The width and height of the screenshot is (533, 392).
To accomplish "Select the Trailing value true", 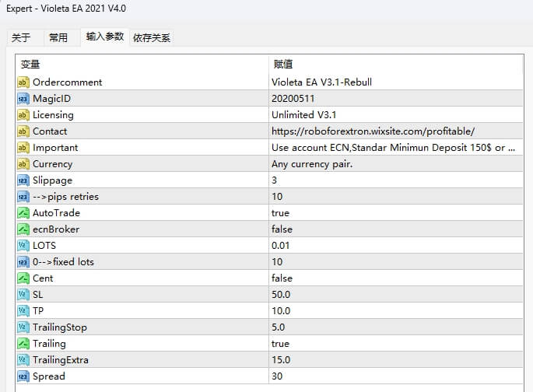I will coord(280,344).
